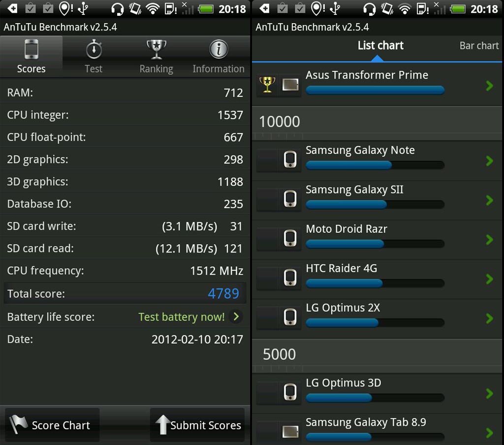504x445 pixels.
Task: Open the Information info icon
Action: 219,49
